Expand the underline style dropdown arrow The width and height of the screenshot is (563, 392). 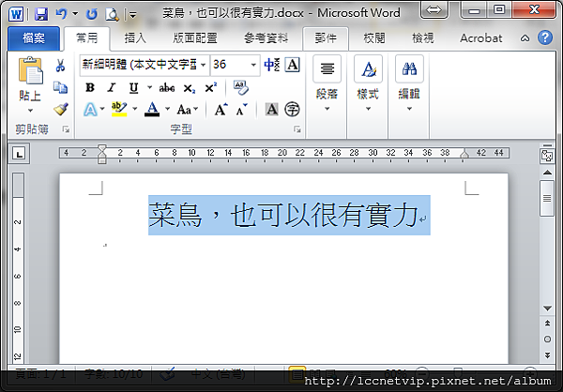(x=149, y=87)
